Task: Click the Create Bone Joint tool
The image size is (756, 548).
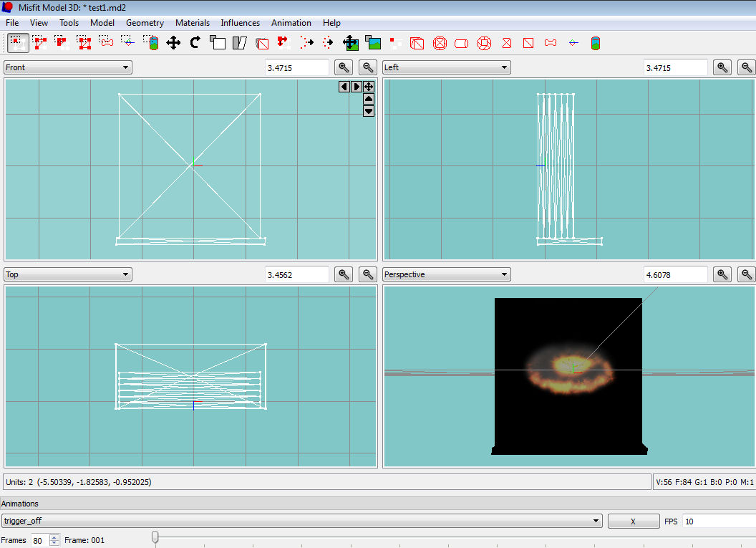Action: point(551,43)
